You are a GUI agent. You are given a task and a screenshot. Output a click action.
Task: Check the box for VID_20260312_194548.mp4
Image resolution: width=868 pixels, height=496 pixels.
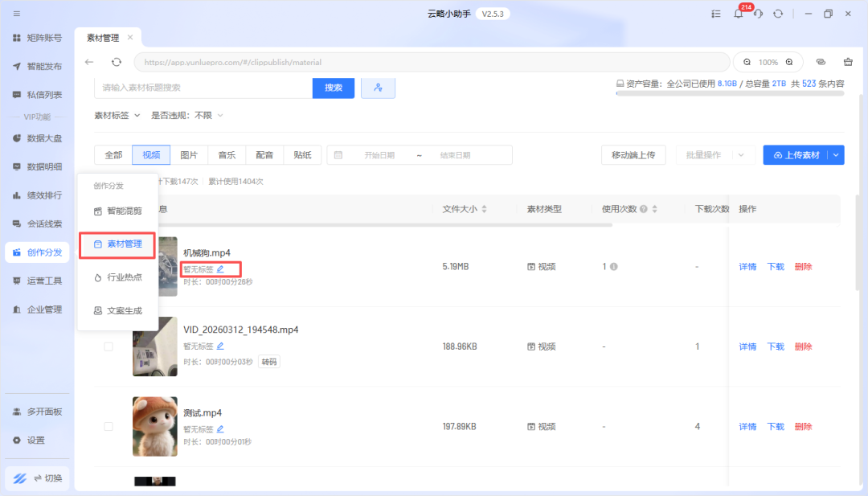tap(108, 346)
